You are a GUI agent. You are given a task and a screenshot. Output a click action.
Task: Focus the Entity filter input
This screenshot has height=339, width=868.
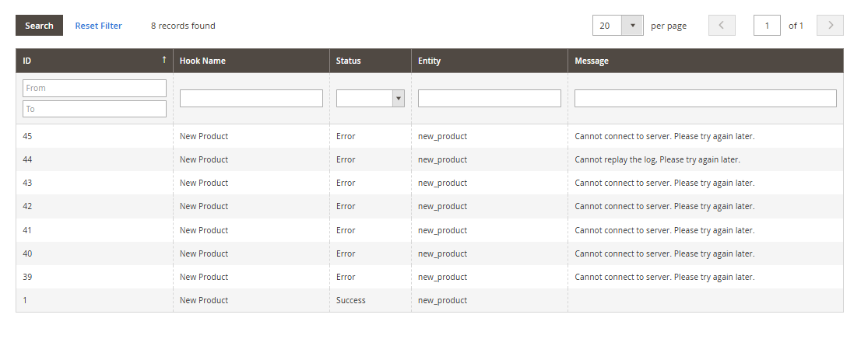coord(489,98)
